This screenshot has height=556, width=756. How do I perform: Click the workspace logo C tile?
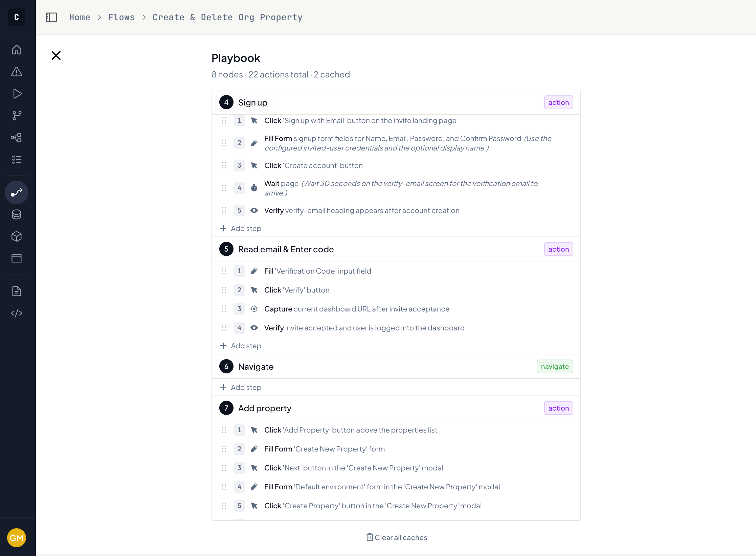pyautogui.click(x=17, y=17)
